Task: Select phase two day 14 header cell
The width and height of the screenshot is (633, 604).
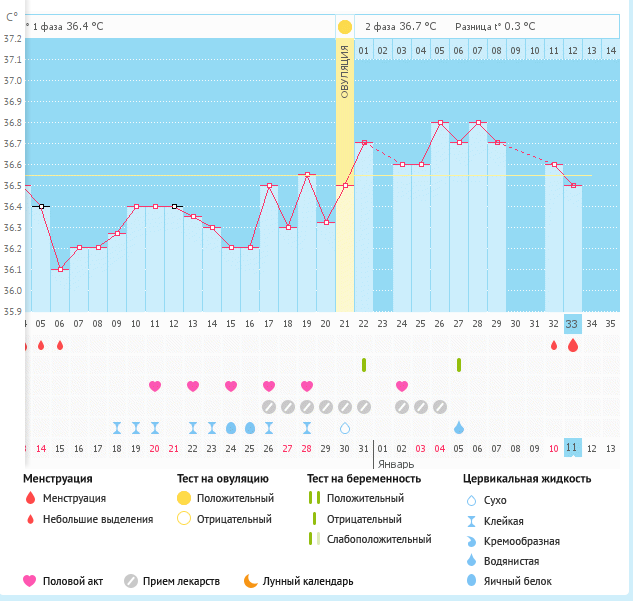Action: pyautogui.click(x=611, y=50)
